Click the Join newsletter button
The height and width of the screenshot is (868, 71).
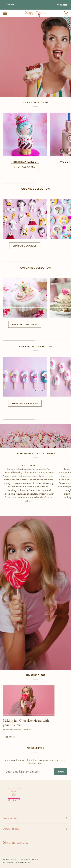[61, 772]
